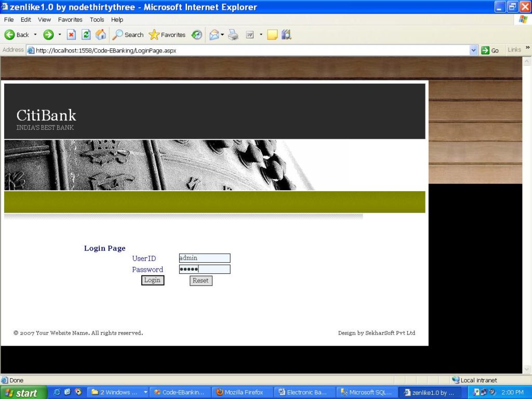Switch to the 2 Windows Explorer taskbar group

[x=119, y=393]
